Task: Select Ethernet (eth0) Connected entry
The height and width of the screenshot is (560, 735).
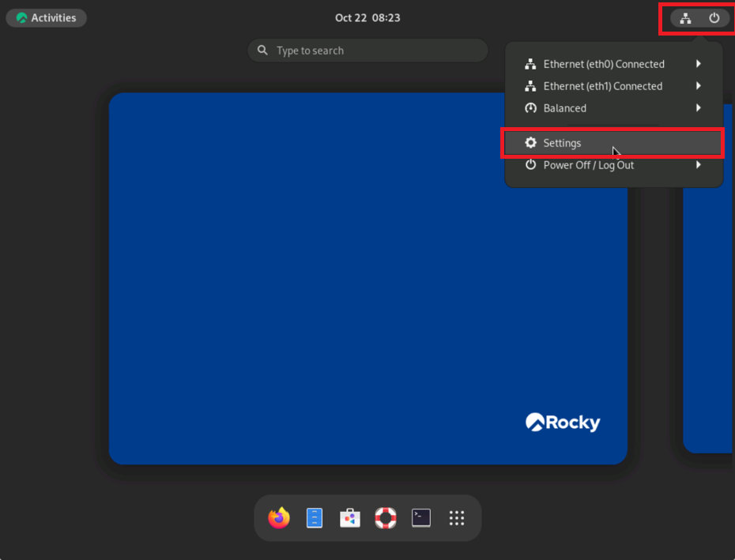Action: click(613, 64)
